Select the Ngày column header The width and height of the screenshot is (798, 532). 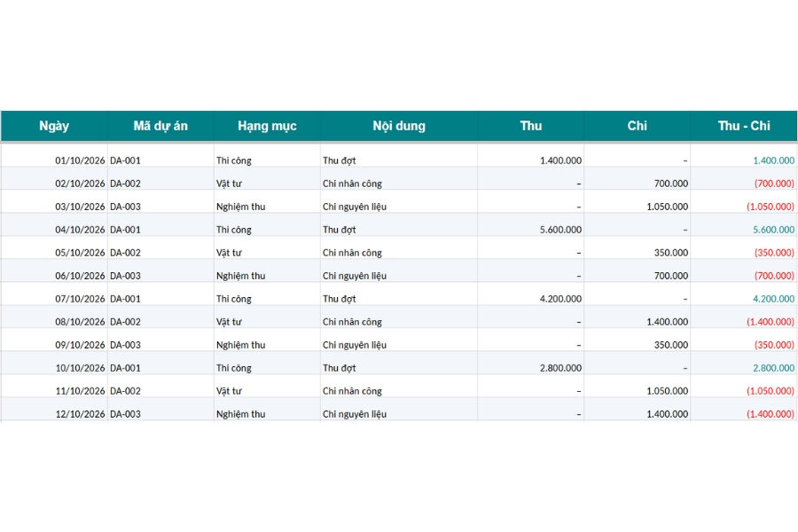click(x=54, y=126)
